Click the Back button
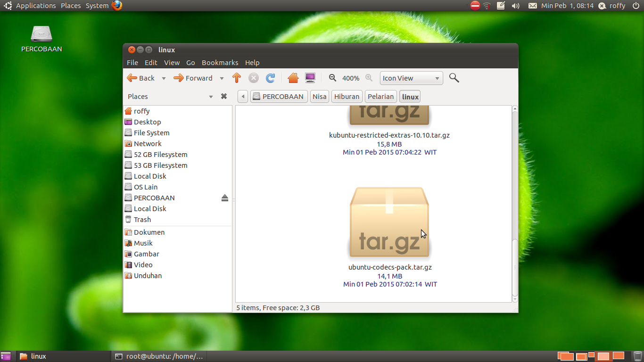 [x=141, y=78]
